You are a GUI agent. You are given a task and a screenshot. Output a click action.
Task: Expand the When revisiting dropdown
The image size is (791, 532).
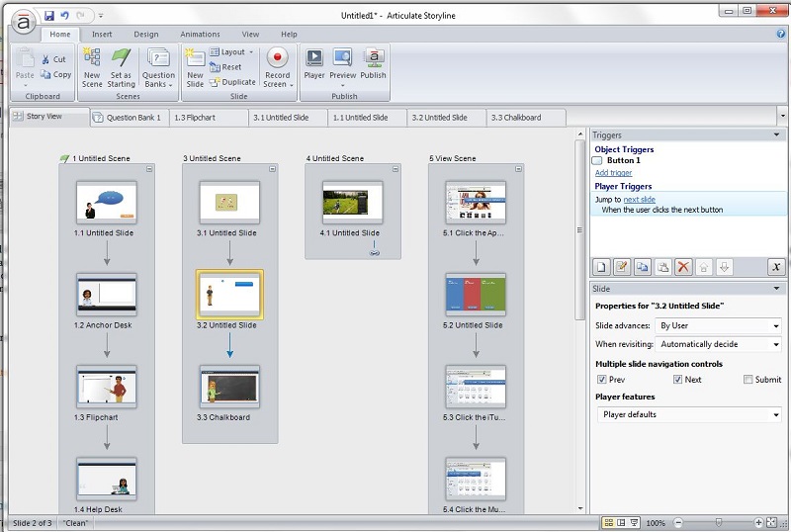pyautogui.click(x=719, y=344)
